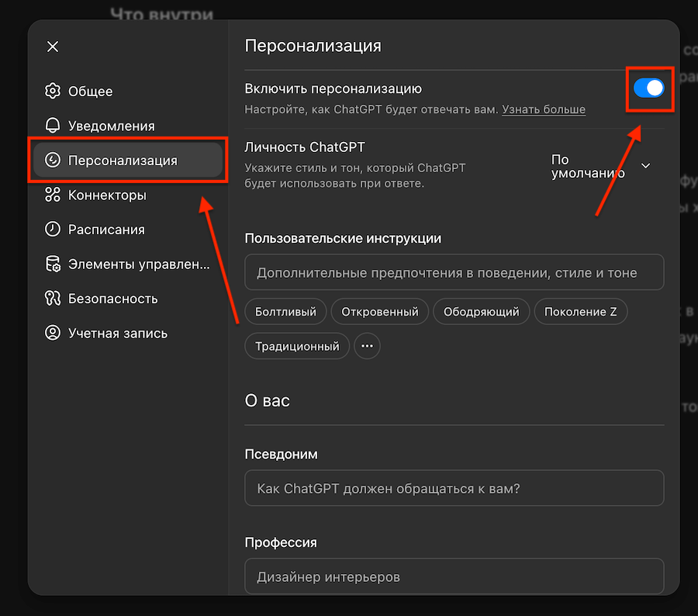
Task: Click the Профессия input field
Action: tap(454, 576)
